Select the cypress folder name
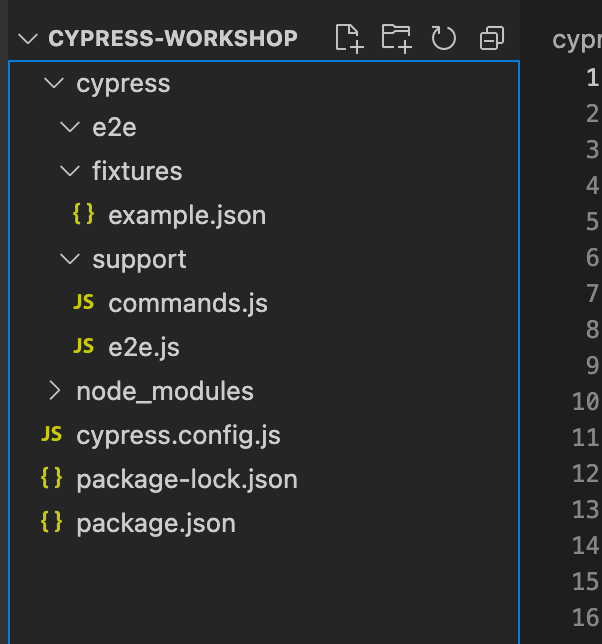The height and width of the screenshot is (644, 602). pyautogui.click(x=123, y=85)
